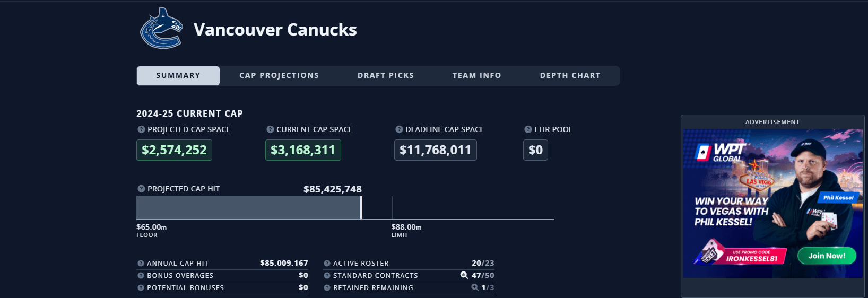Click the projected cap hit progress bar
Viewport: 868px width, 298px height.
(249, 208)
